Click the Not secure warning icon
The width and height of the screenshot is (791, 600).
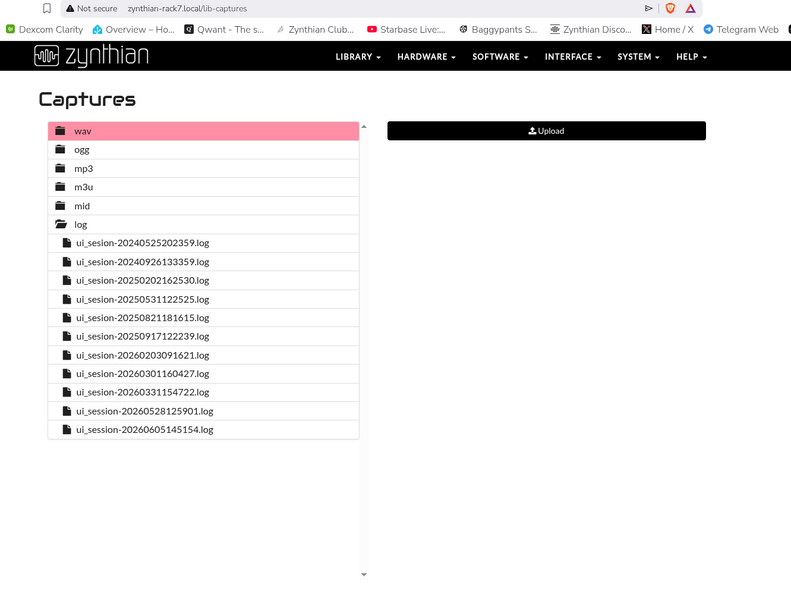tap(70, 8)
